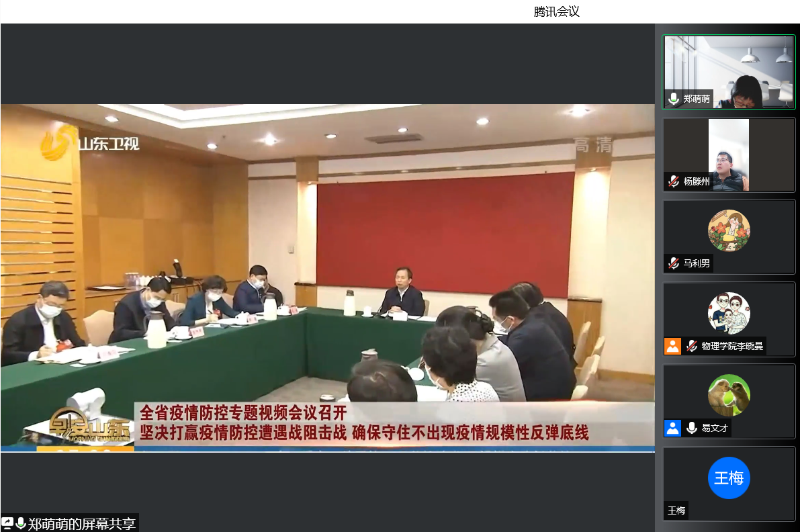Click 易文才's microphone icon
Viewport: 800px width, 532px height.
point(691,428)
